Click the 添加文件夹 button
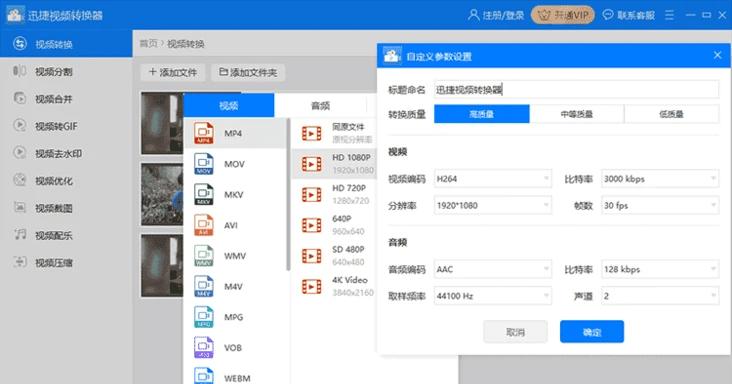The height and width of the screenshot is (384, 732). (x=248, y=72)
